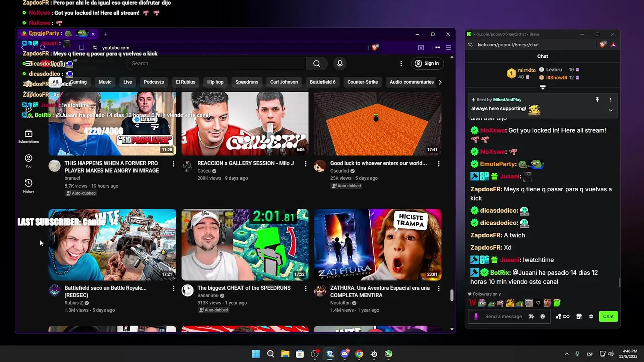Open pinned message three-dot options

611,100
